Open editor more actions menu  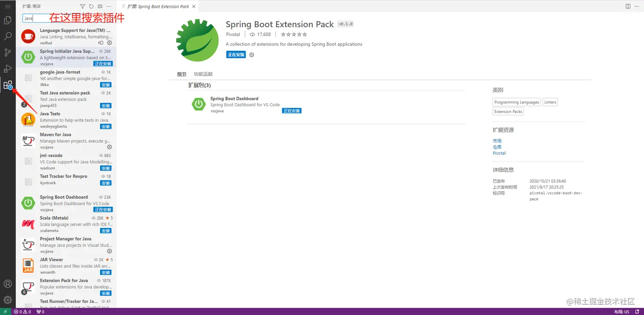click(637, 6)
